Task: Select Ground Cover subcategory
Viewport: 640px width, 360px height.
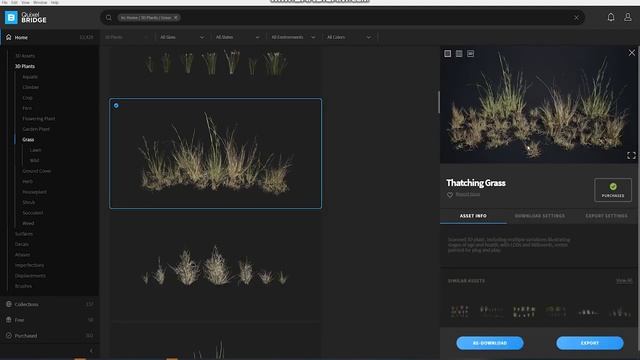Action: (x=37, y=171)
